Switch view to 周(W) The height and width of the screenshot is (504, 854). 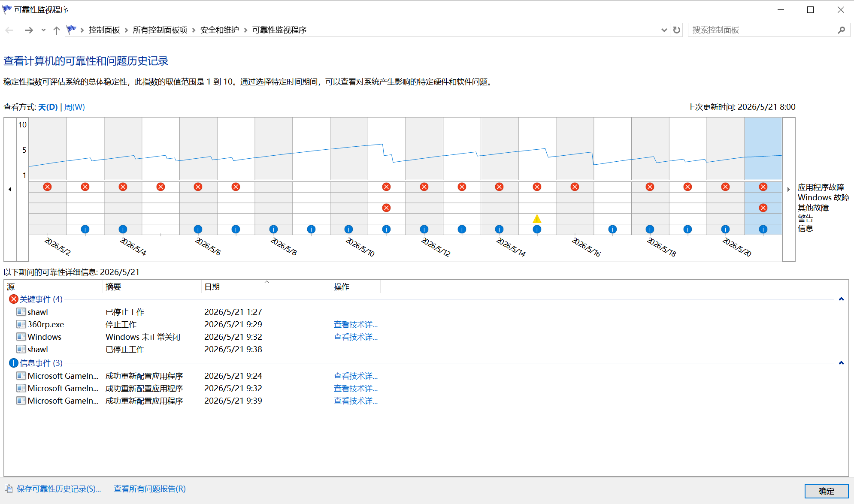75,107
